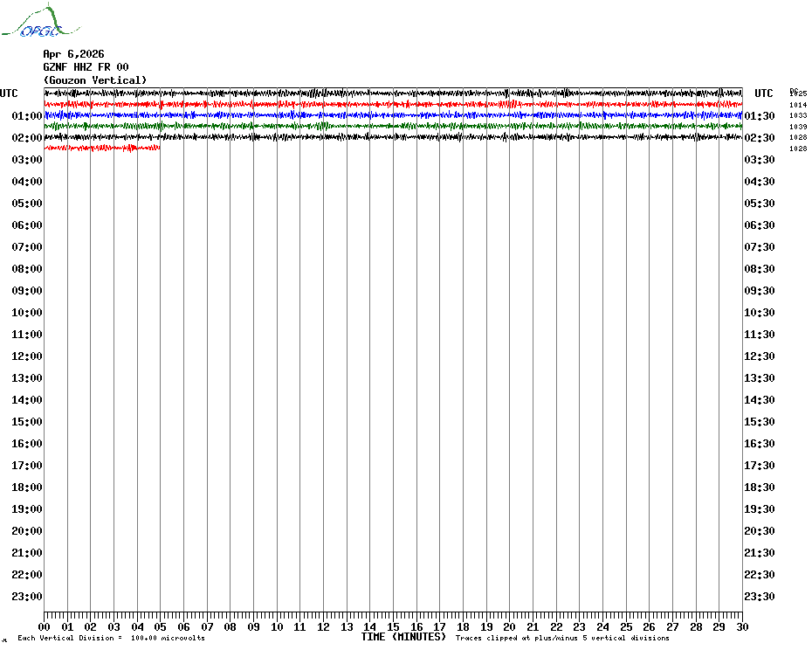Click minute label '25' on the bottom axis
812x650 pixels.
tap(626, 627)
